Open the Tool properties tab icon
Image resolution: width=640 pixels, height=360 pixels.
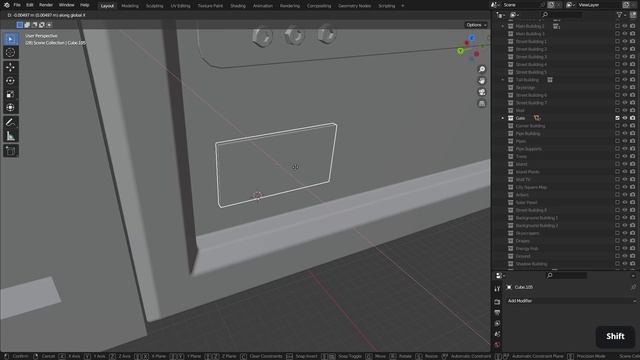point(497,289)
